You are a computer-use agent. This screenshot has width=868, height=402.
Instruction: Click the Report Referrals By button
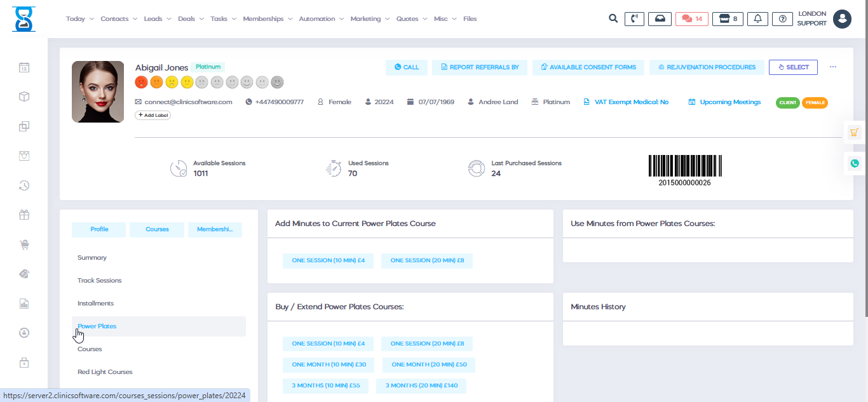(480, 67)
